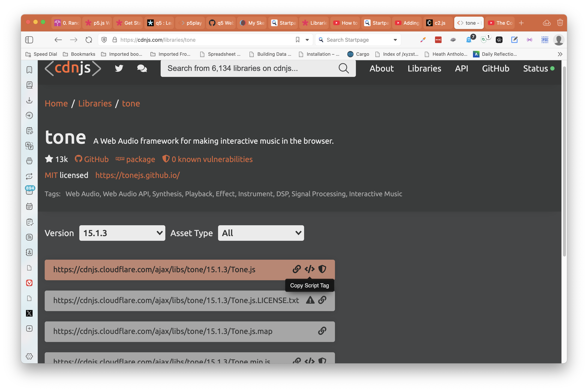Screen dimensions: 588x391
Task: Open the Status nav item
Action: click(x=539, y=68)
